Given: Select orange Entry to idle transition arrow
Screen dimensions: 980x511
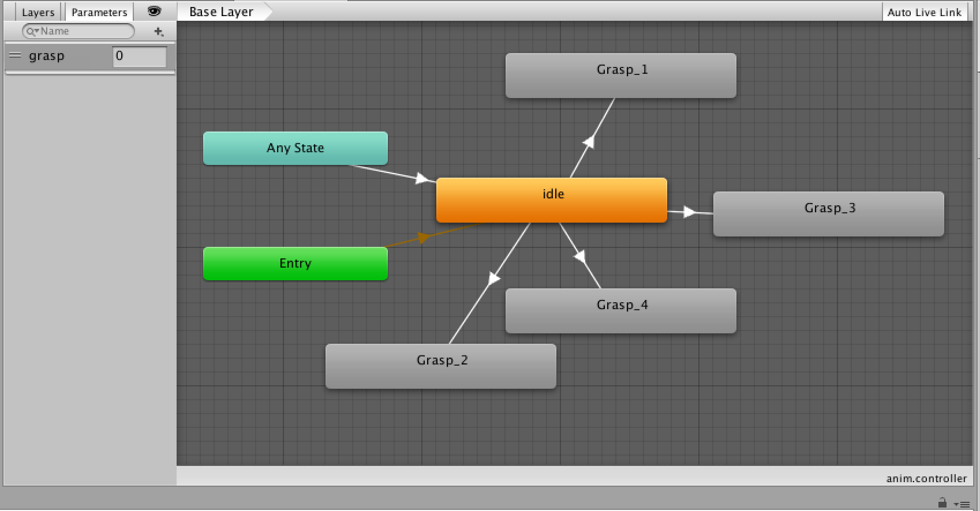Looking at the screenshot, I should tap(424, 237).
